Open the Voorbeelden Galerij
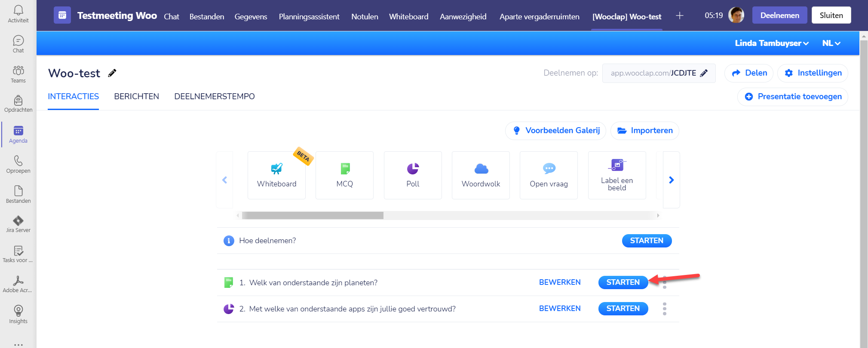The image size is (868, 348). 555,131
